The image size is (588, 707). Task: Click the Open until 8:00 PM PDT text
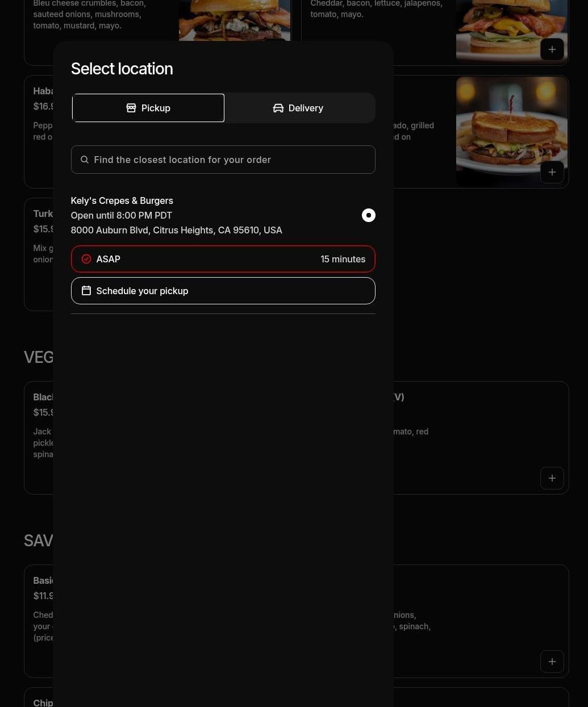(x=122, y=215)
